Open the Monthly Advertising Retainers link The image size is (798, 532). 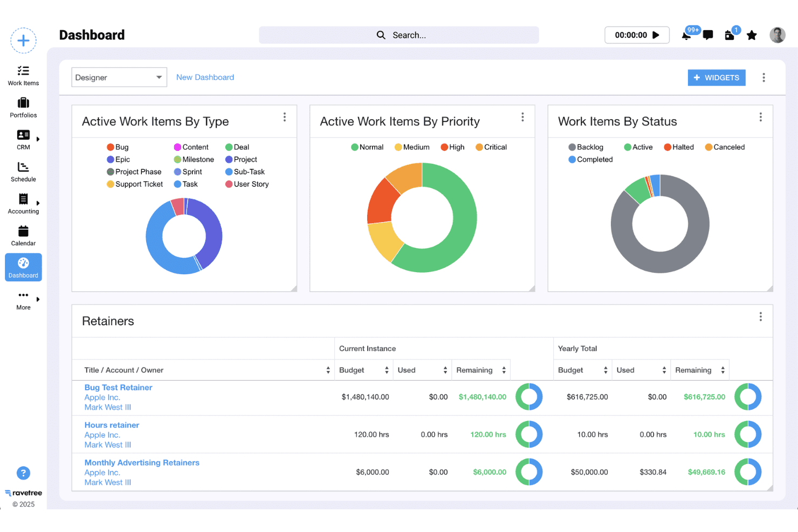(x=142, y=462)
